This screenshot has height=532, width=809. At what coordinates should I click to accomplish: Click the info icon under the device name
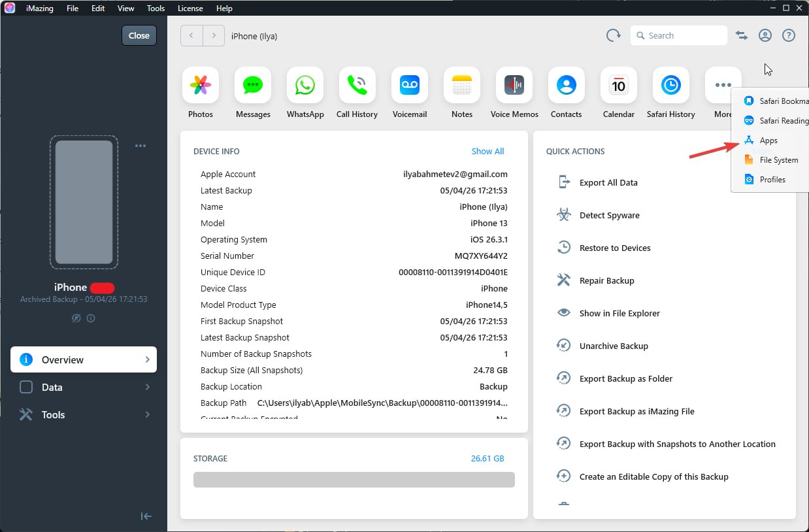(91, 318)
